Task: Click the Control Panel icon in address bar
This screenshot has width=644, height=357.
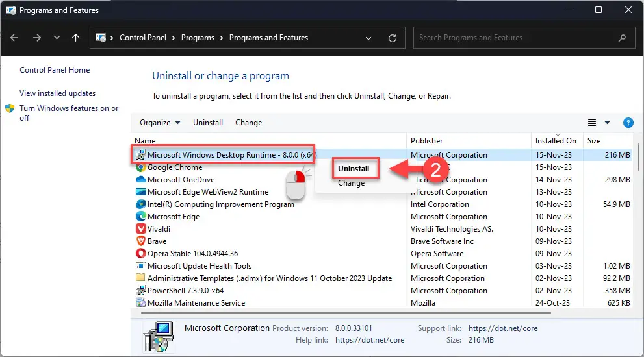Action: tap(101, 38)
